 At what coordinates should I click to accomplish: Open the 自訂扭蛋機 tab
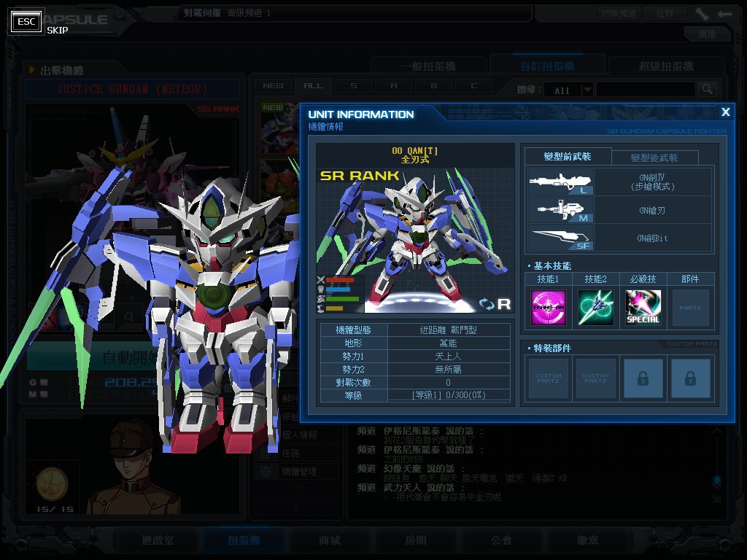click(x=547, y=66)
